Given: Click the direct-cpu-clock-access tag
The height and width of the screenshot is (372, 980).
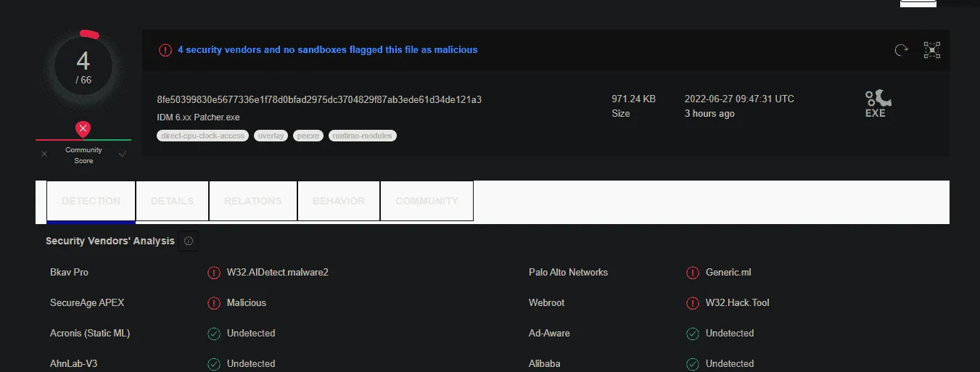Looking at the screenshot, I should point(203,136).
